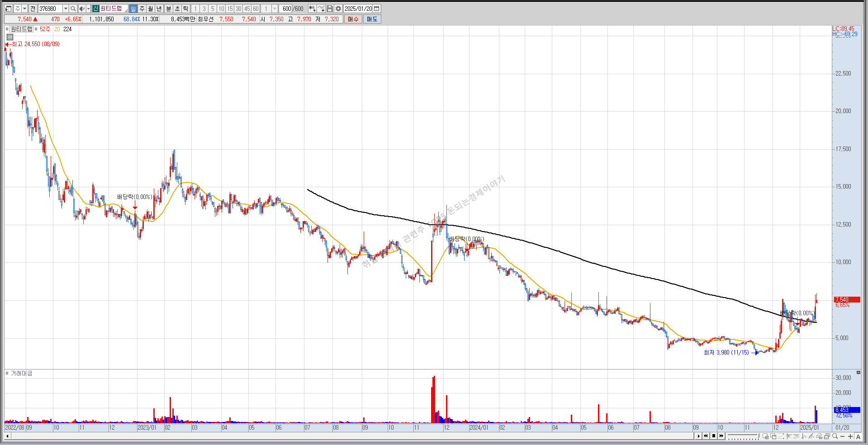Click bottom bar diagonal slash line icon

click(811, 436)
